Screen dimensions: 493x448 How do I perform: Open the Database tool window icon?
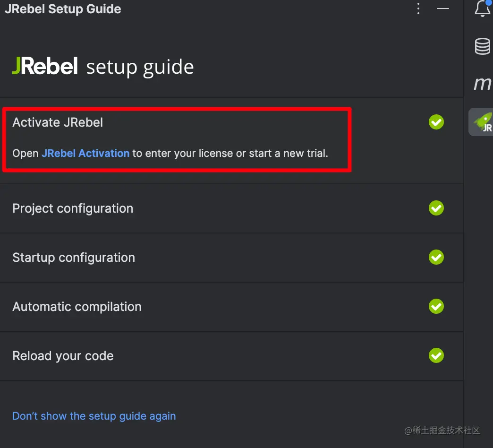click(482, 46)
